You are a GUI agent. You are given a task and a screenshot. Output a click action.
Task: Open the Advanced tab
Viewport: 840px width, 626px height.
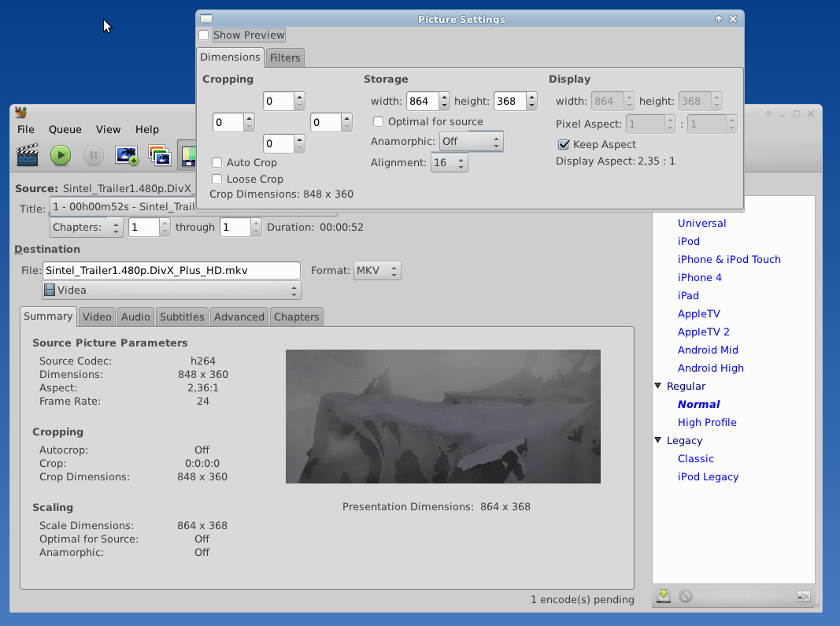click(x=239, y=317)
